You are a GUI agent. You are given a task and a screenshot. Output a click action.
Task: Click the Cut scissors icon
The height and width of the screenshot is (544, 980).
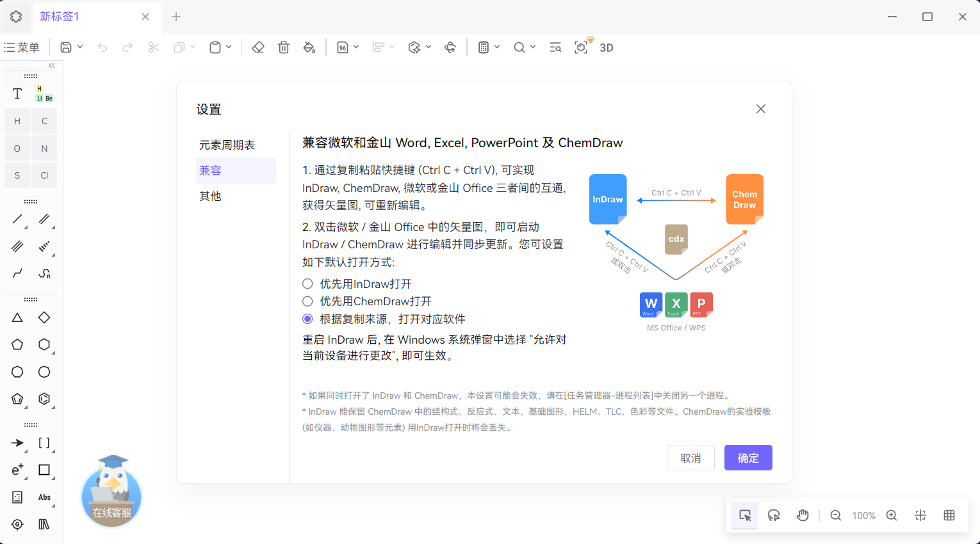(x=153, y=47)
